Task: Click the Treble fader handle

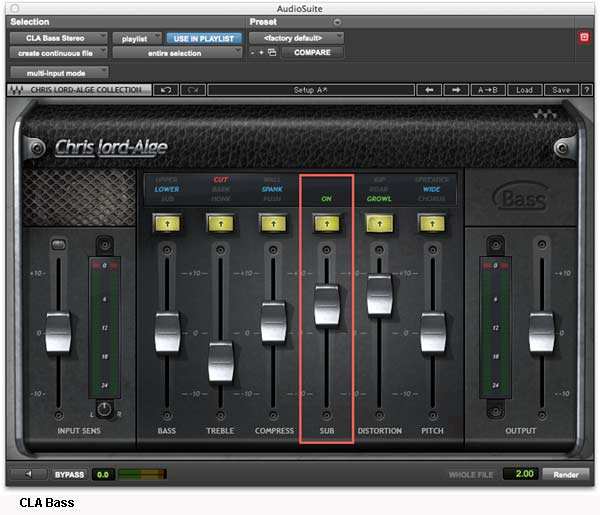Action: [x=221, y=362]
